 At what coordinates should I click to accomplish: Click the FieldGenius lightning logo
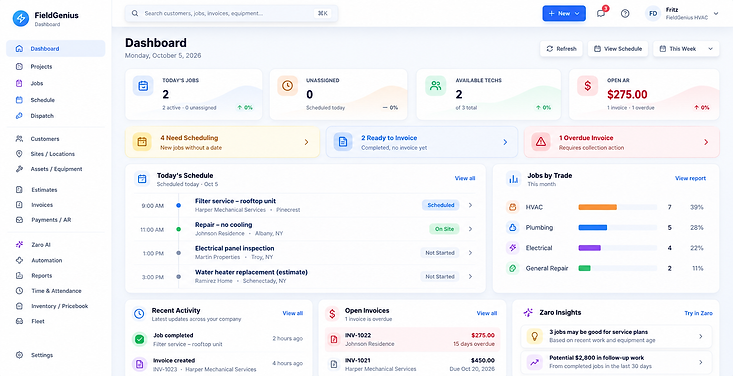[21, 18]
